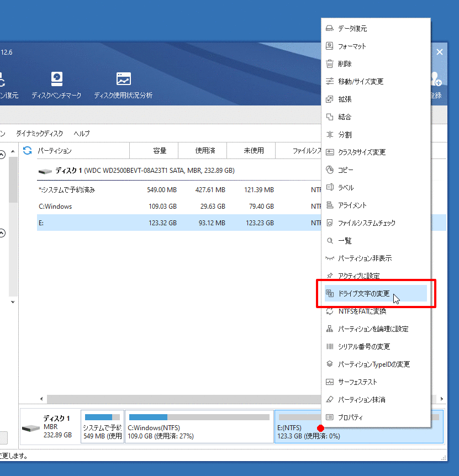Open the ダイナミックディスク menu
This screenshot has width=459, height=476.
tap(39, 134)
